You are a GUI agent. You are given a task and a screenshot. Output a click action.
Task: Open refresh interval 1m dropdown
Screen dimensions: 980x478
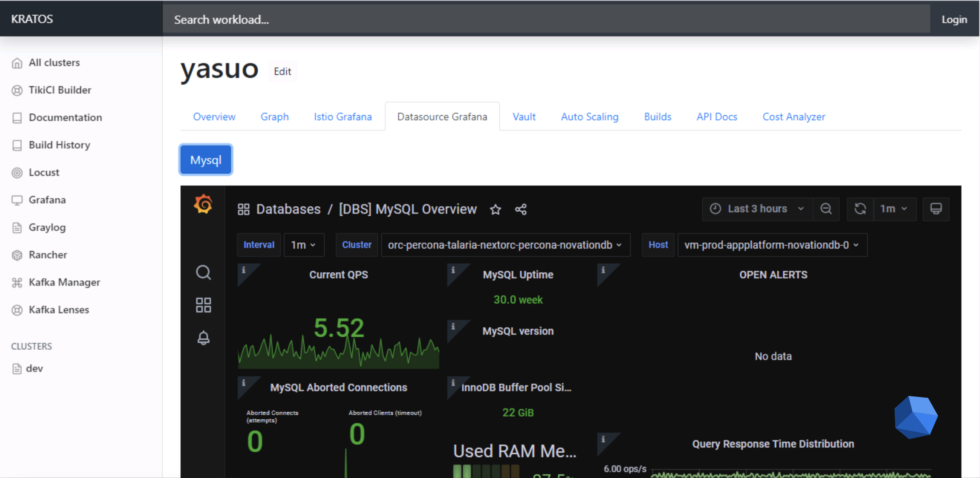point(895,209)
